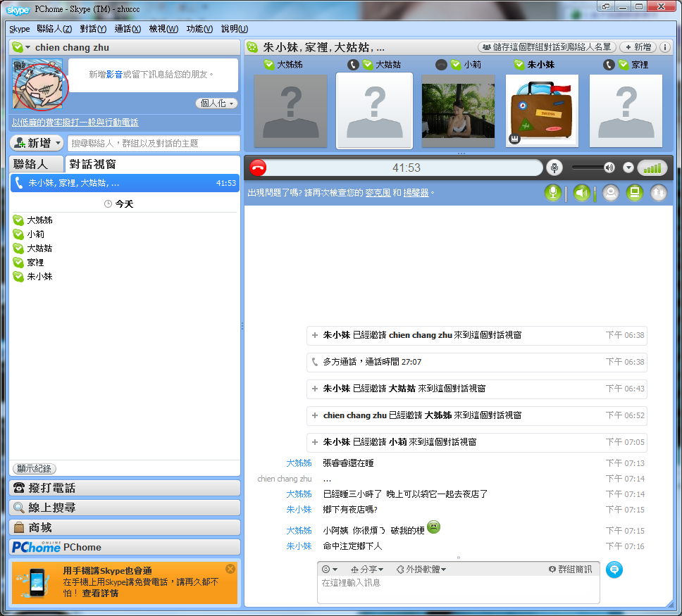Click 大姑姑 participant avatar
The height and width of the screenshot is (616, 682).
[x=375, y=111]
